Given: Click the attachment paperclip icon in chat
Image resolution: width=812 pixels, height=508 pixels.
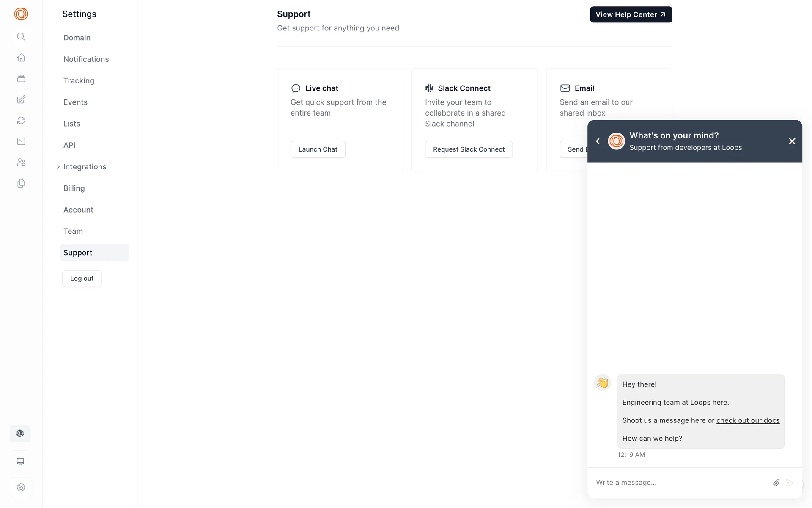Looking at the screenshot, I should (776, 483).
